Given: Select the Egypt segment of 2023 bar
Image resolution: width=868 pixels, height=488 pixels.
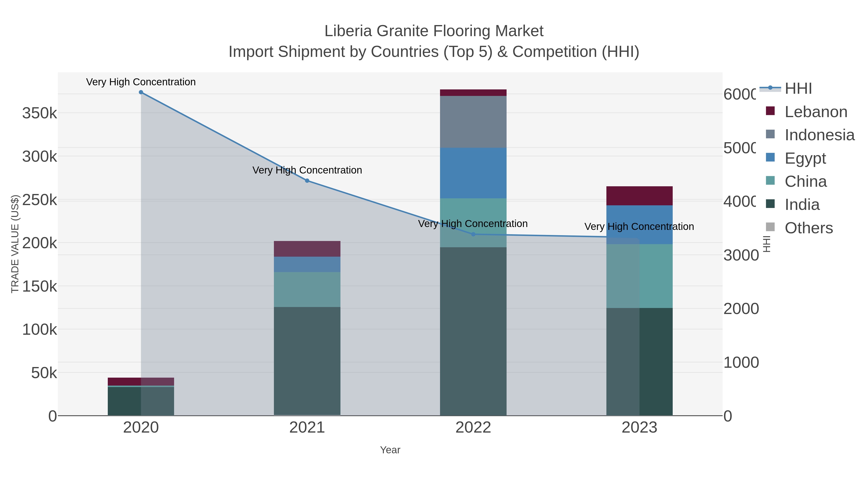Looking at the screenshot, I should pos(639,225).
